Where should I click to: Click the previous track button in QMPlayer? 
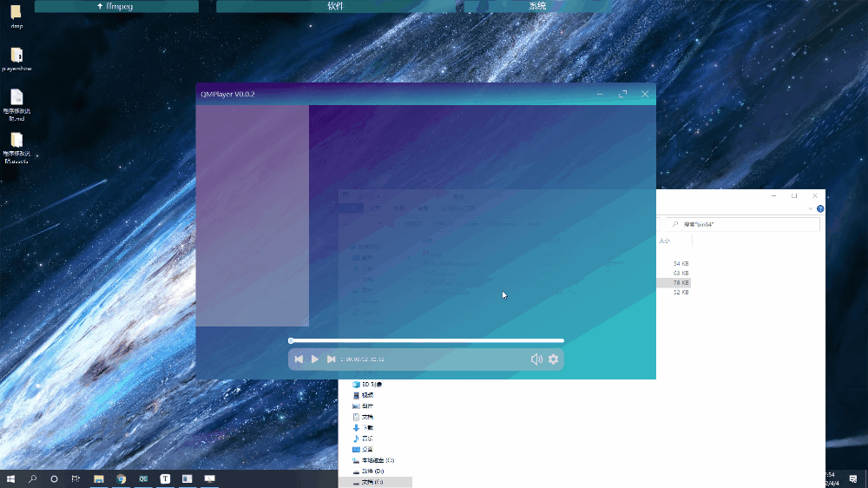pos(299,359)
